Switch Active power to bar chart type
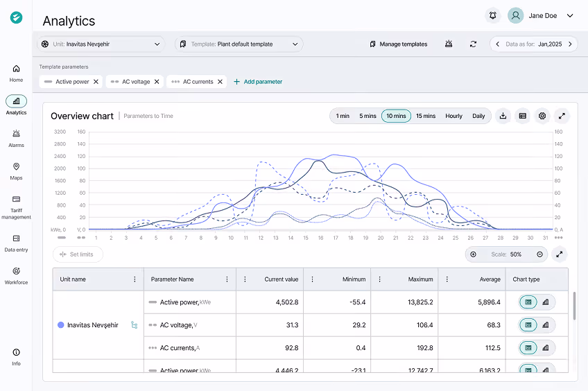This screenshot has height=391, width=588. 546,302
